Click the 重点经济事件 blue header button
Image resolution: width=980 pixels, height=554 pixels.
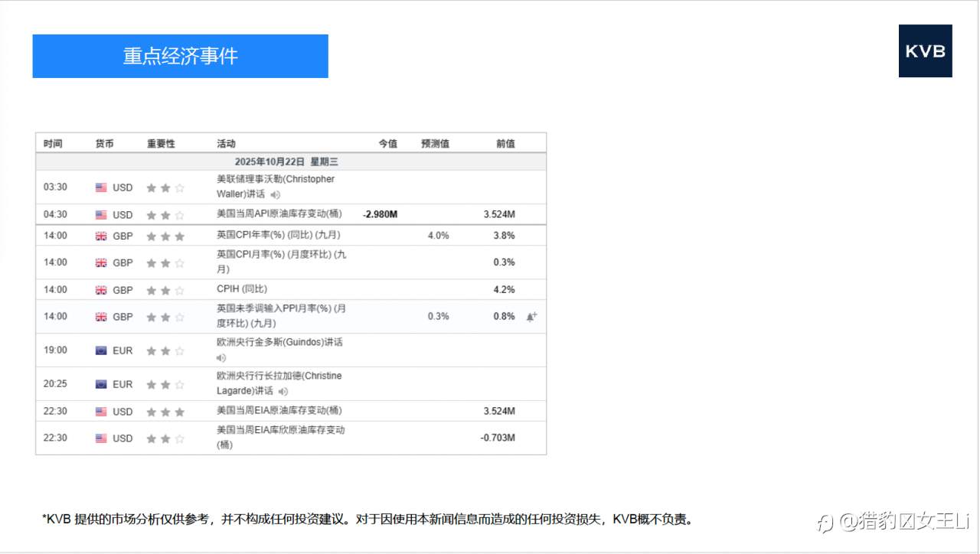click(179, 55)
